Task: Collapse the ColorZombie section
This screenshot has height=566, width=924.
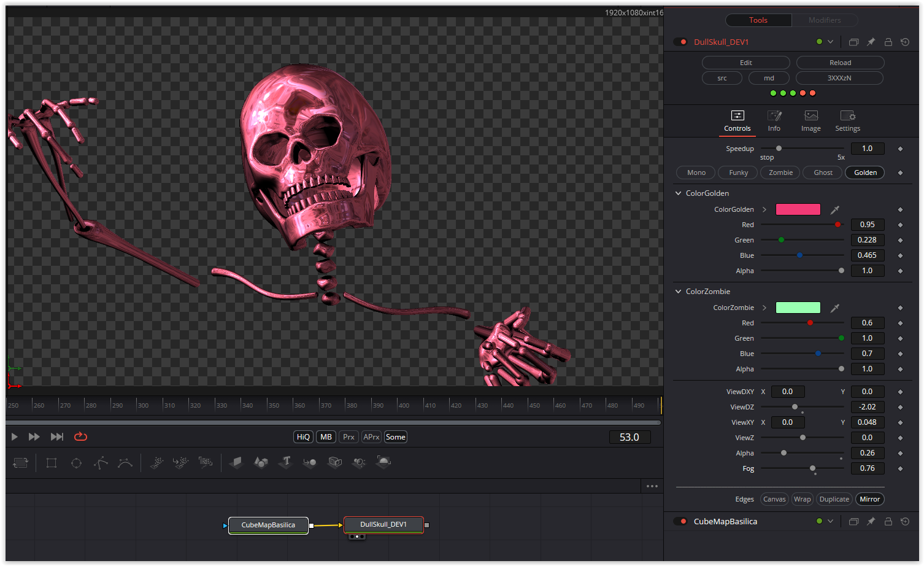Action: [678, 291]
